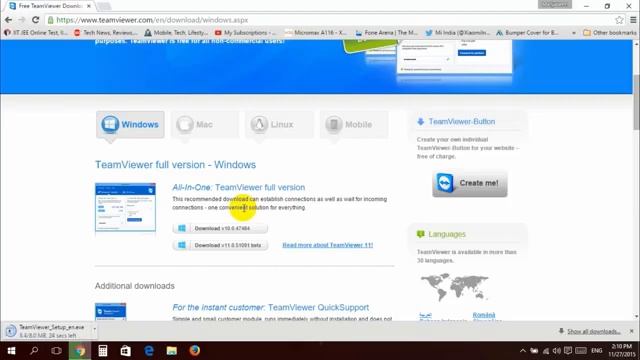This screenshot has width=640, height=360.
Task: Show hidden system tray icons
Action: (523, 351)
